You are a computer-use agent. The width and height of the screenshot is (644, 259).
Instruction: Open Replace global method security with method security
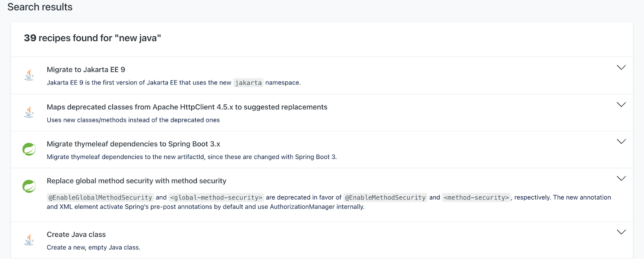tap(136, 181)
